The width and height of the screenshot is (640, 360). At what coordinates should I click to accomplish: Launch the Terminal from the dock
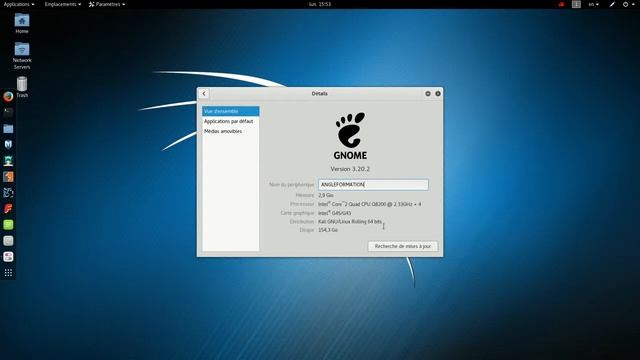pyautogui.click(x=8, y=112)
